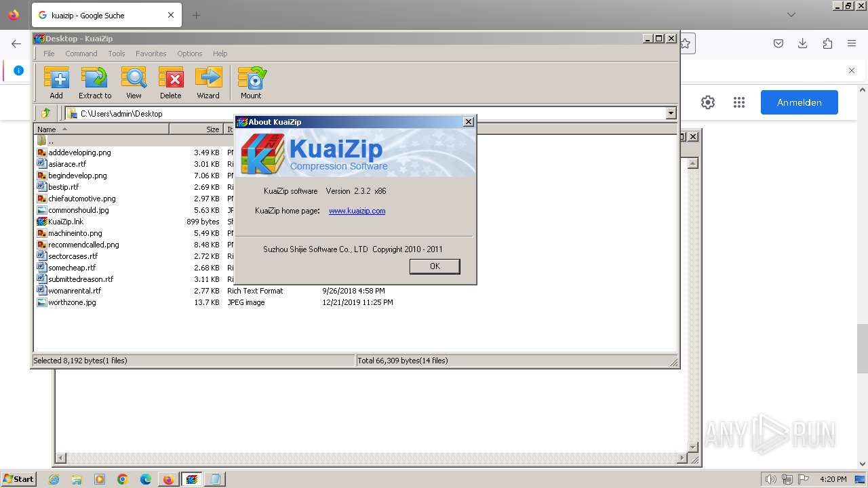Select submittedreason.rtf file

point(81,279)
